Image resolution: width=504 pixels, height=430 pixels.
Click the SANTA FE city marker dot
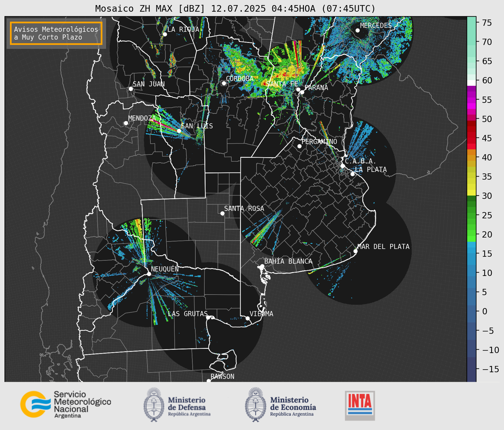(298, 89)
